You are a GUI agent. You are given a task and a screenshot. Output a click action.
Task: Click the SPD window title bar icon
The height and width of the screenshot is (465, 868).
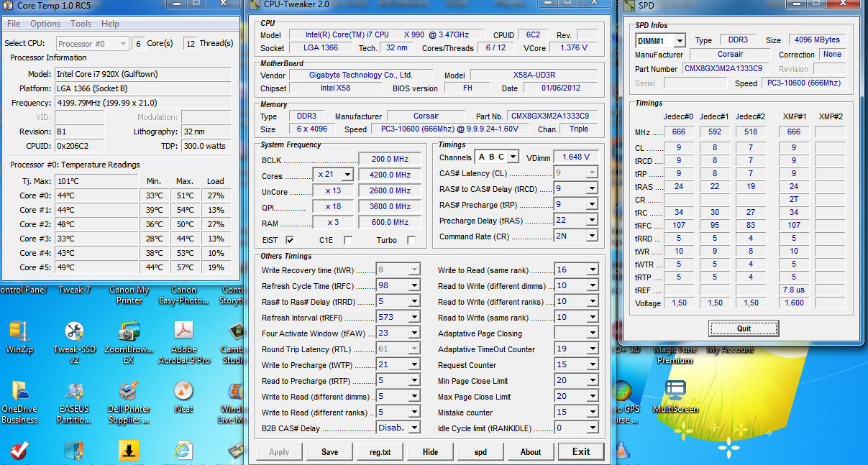click(x=628, y=6)
